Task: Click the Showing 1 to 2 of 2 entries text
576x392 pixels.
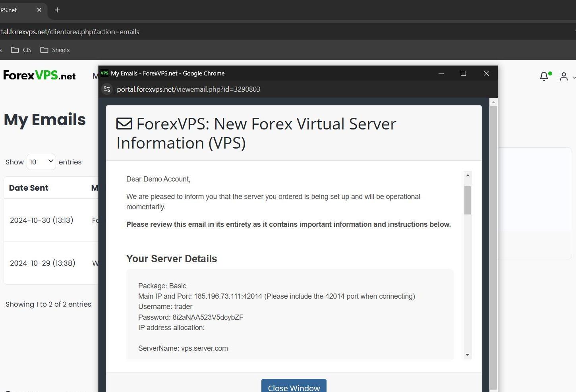Action: (48, 304)
